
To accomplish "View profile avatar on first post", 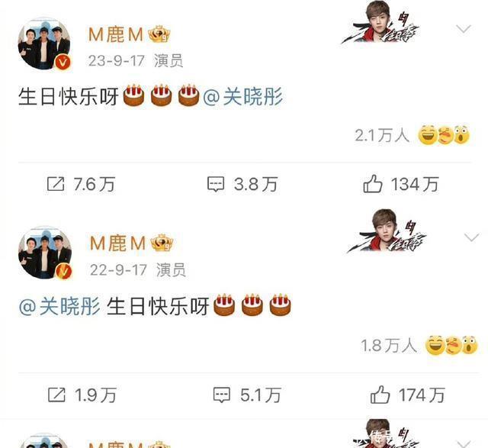I will pyautogui.click(x=44, y=44).
